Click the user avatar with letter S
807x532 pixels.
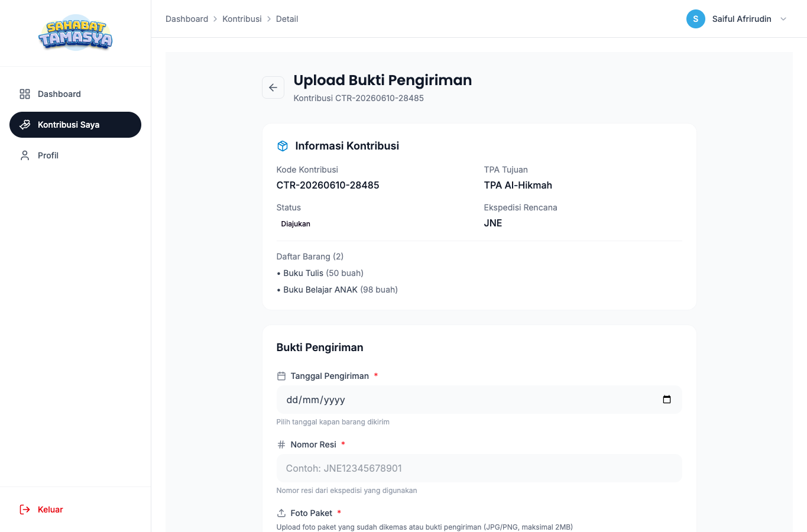click(696, 19)
